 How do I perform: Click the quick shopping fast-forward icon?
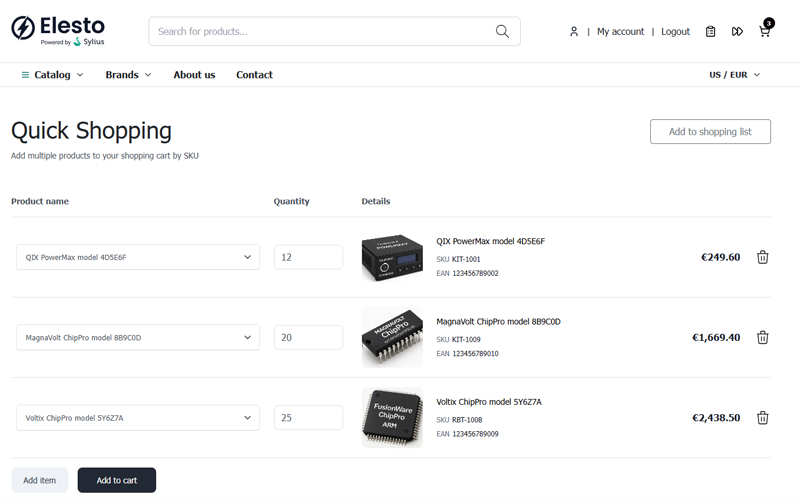coord(737,32)
